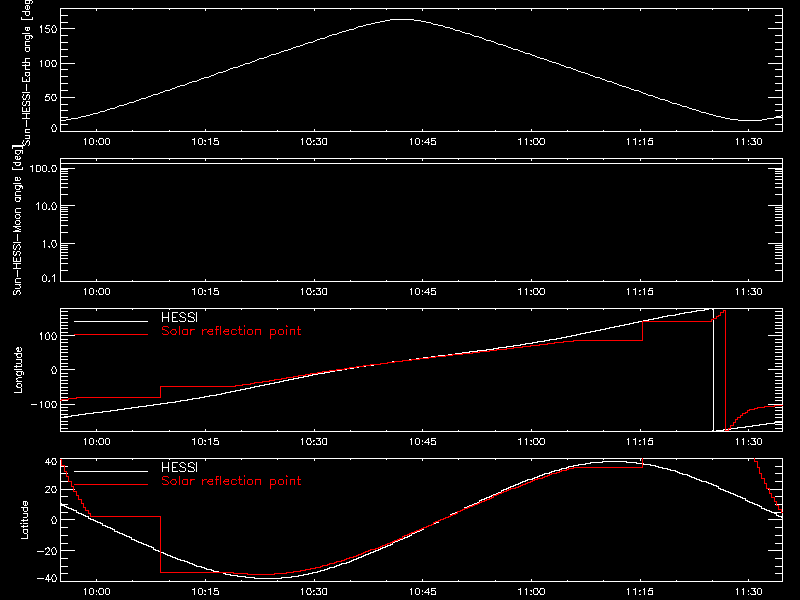Click the 50 tick on Earth angle axis
This screenshot has height=600, width=800.
(51, 97)
